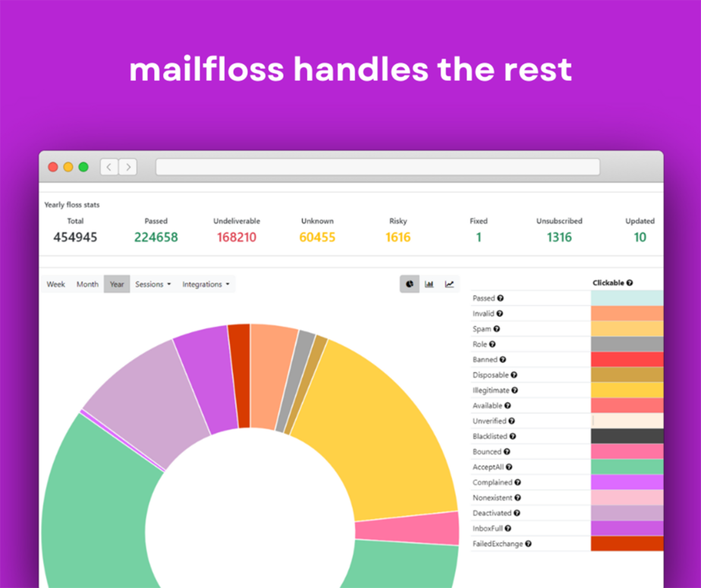This screenshot has width=701, height=588.
Task: Click help icon beside Unverified legend
Action: 511,421
